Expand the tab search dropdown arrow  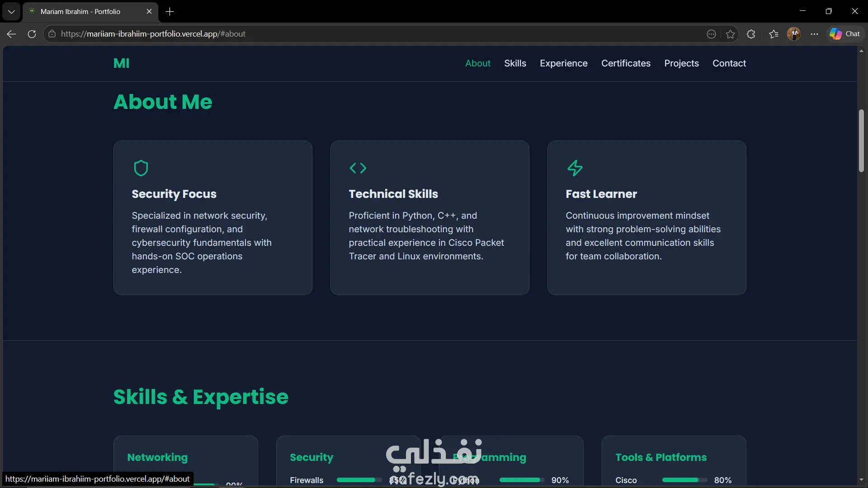[x=11, y=11]
